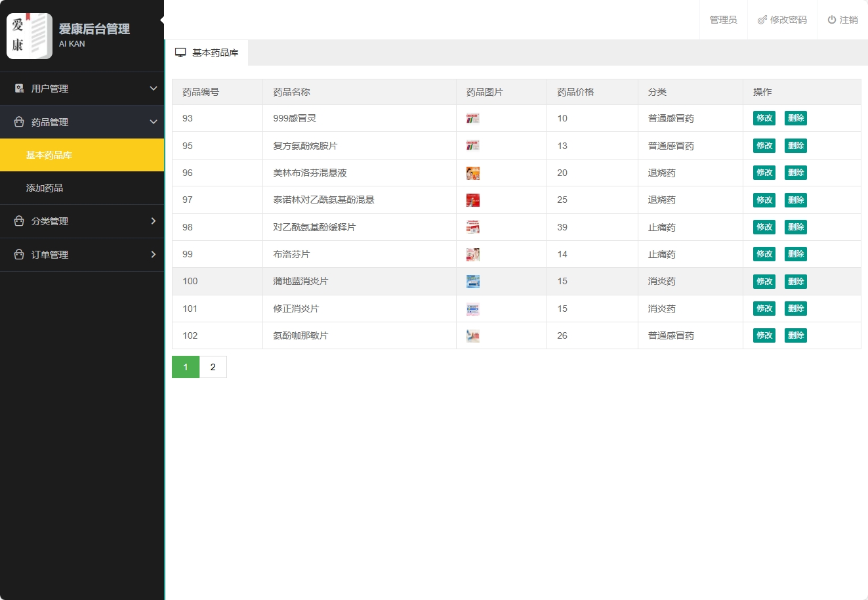
Task: Click the 蒲地蓝消炎片 drug thumbnail
Action: (x=473, y=281)
